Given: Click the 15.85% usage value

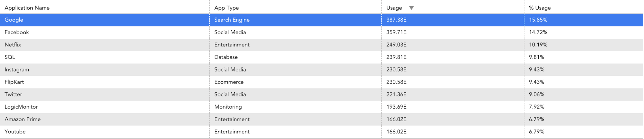Looking at the screenshot, I should (x=538, y=20).
